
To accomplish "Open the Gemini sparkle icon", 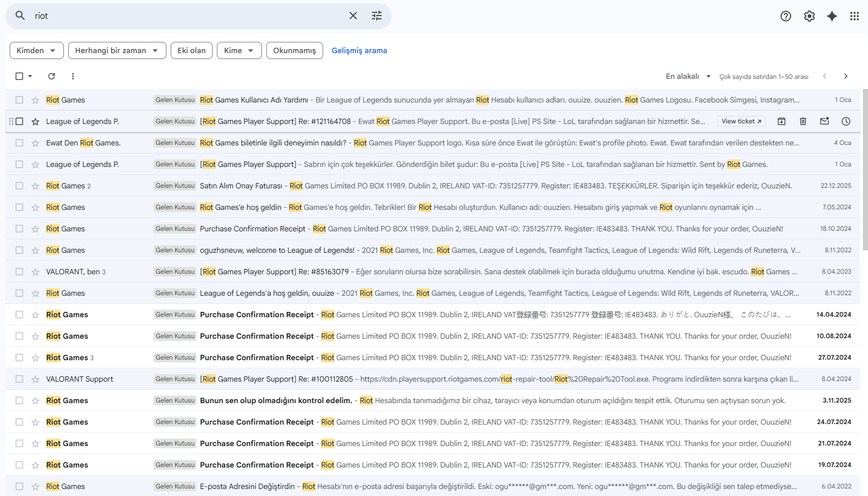I will pyautogui.click(x=832, y=16).
